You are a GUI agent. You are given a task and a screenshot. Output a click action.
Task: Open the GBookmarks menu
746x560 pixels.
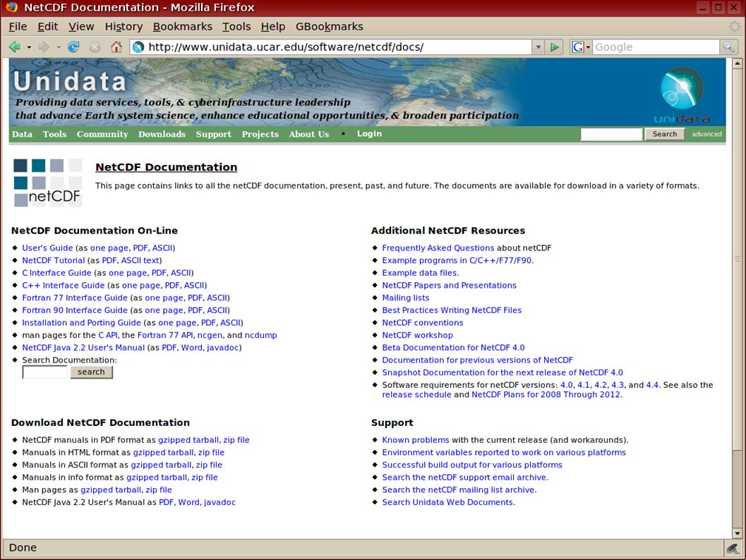(329, 27)
